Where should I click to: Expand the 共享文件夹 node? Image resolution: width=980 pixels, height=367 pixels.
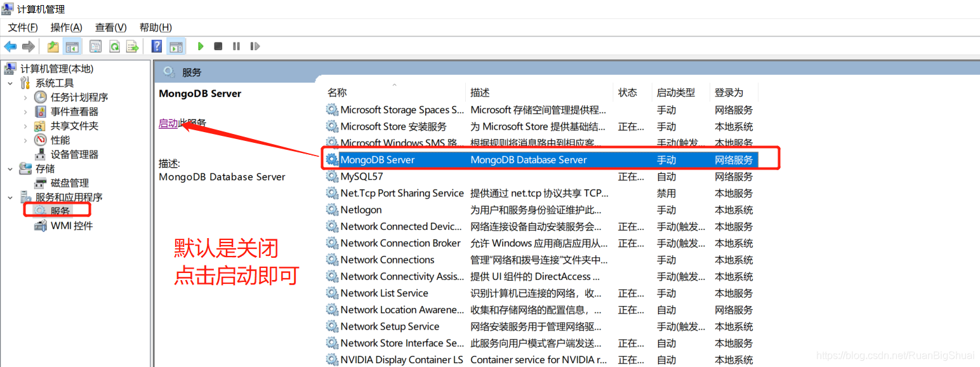(25, 126)
